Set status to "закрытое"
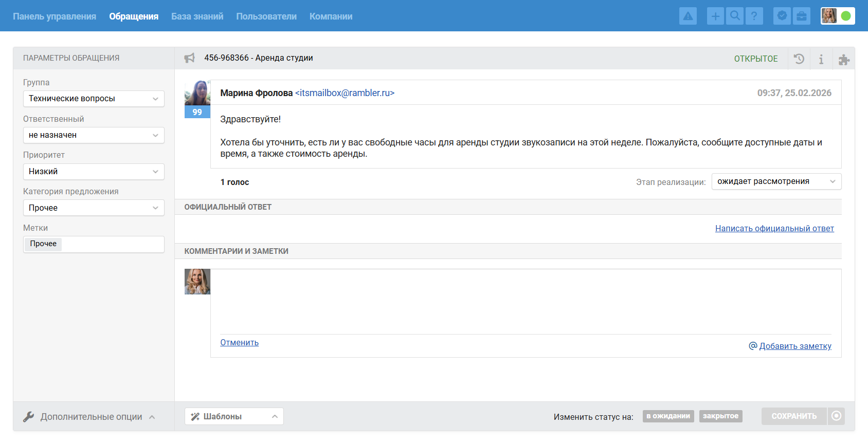This screenshot has height=444, width=868. point(720,416)
